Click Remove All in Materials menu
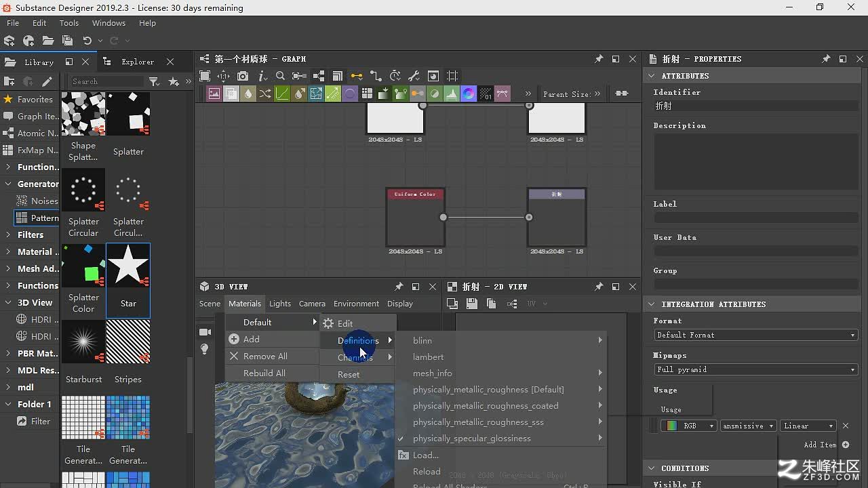 272,356
